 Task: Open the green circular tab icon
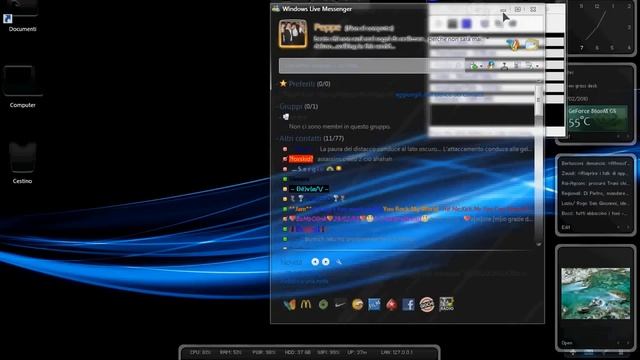point(323,304)
